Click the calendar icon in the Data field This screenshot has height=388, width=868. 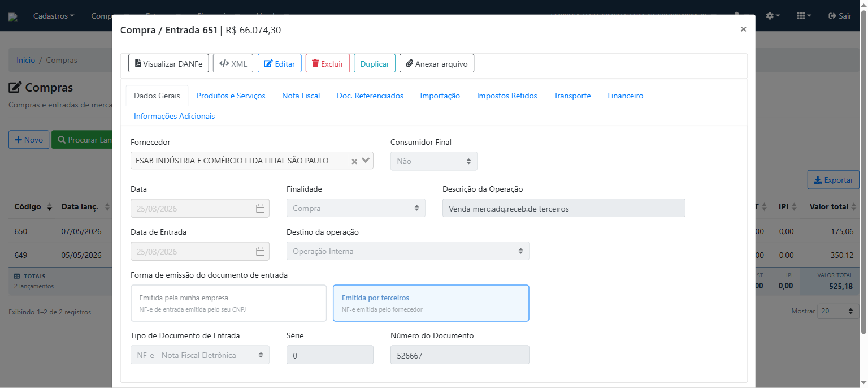tap(260, 208)
